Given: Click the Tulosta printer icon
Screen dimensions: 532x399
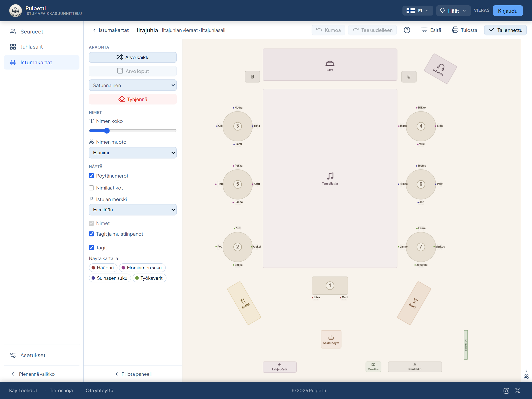Looking at the screenshot, I should pos(455,30).
